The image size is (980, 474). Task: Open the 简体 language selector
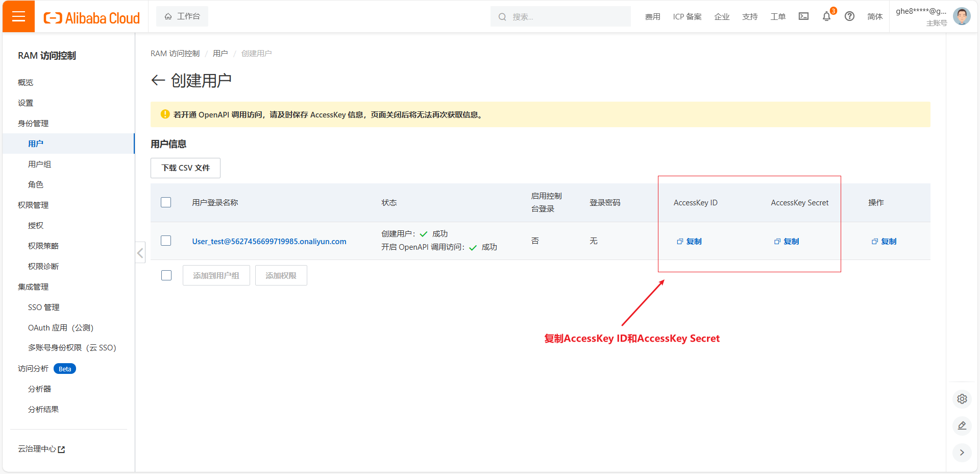874,16
